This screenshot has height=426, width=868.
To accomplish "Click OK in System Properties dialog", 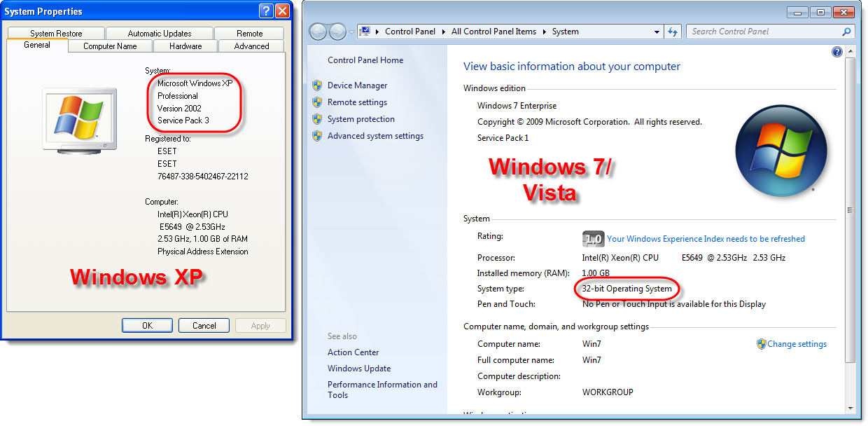I will (147, 325).
